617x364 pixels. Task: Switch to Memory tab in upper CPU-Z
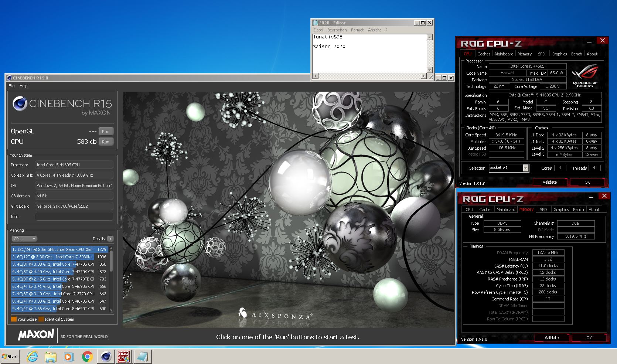click(x=525, y=54)
